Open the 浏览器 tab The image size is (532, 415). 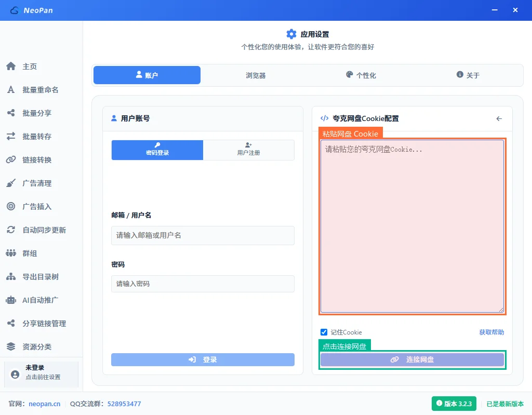[x=256, y=75]
